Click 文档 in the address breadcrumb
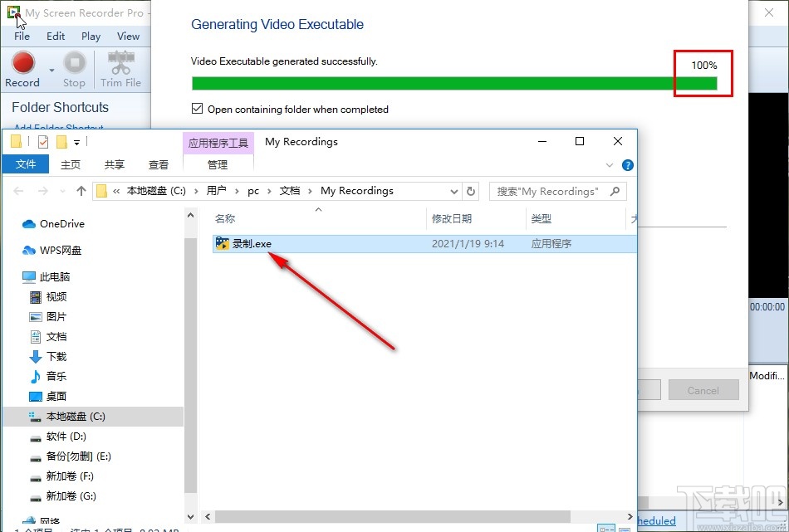This screenshot has height=532, width=789. pos(290,191)
